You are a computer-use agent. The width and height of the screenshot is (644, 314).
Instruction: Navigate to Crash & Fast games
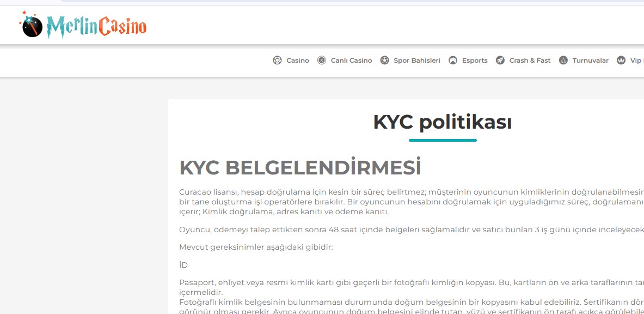tap(530, 61)
